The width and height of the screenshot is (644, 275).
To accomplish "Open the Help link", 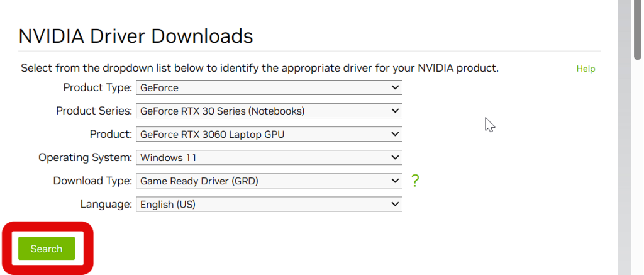I will point(586,69).
